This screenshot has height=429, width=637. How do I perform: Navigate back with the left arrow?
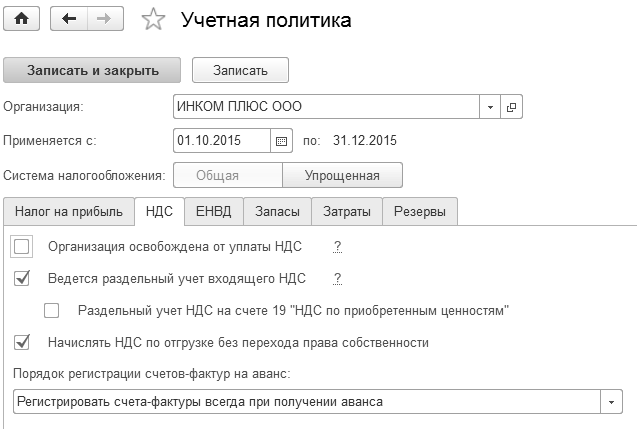pos(69,19)
